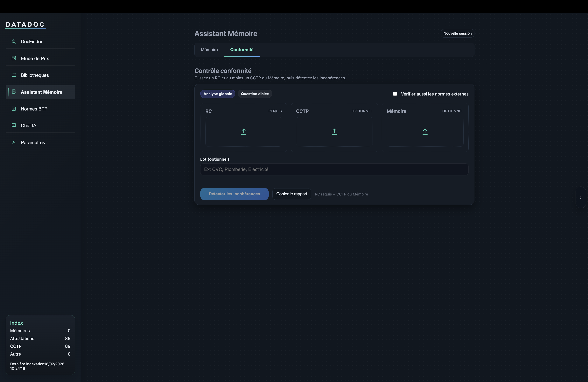This screenshot has height=382, width=588.
Task: Open Chat IA speech bubble icon
Action: (14, 125)
